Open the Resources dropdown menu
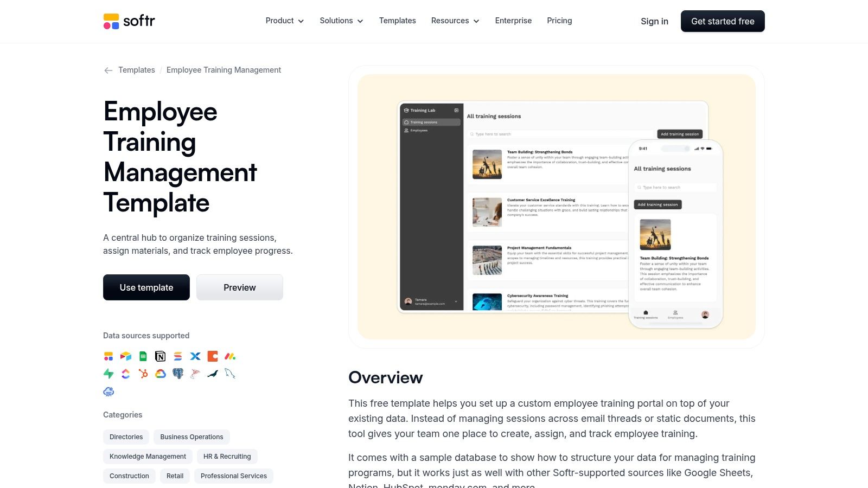 click(455, 21)
